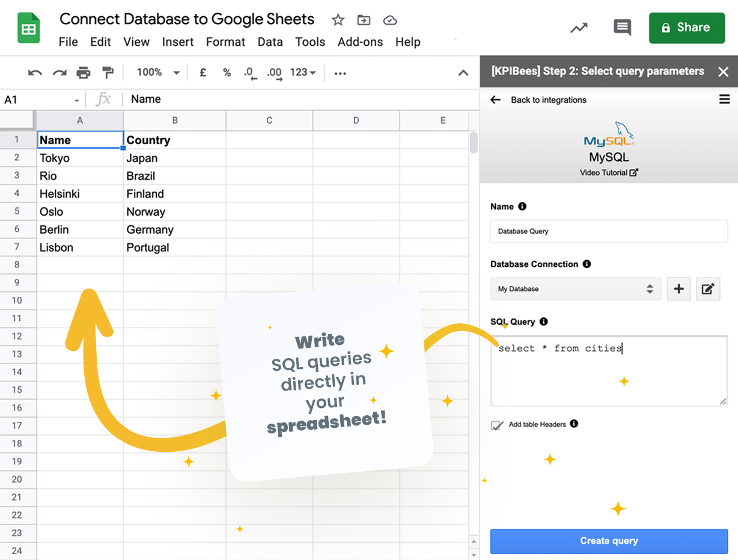Select the cell containing Berlin

pos(80,230)
